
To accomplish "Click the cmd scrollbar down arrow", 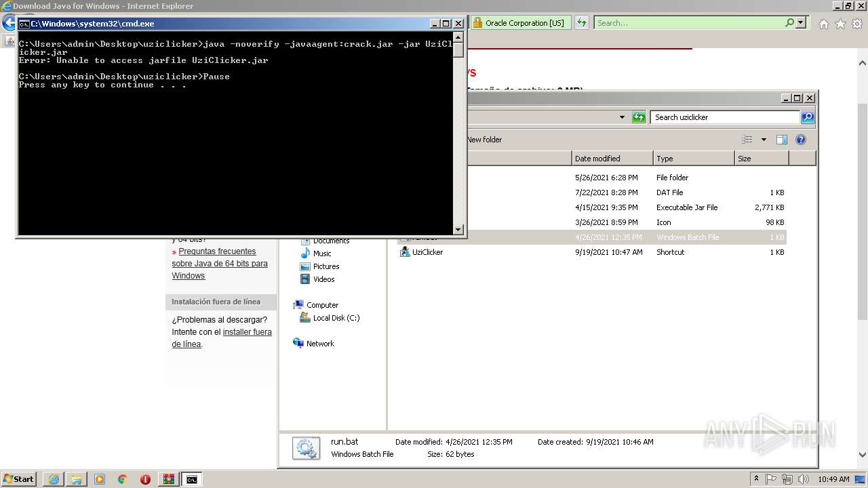I will [x=458, y=230].
